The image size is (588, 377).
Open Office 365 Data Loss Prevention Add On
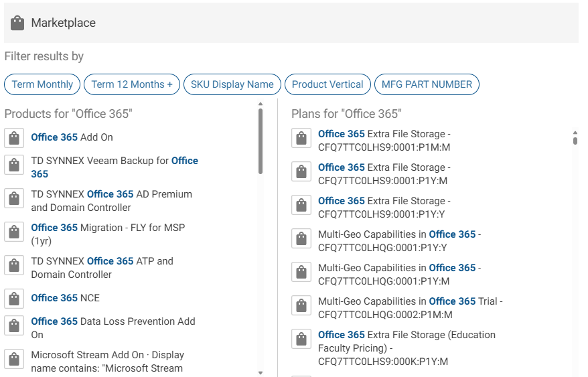click(113, 328)
